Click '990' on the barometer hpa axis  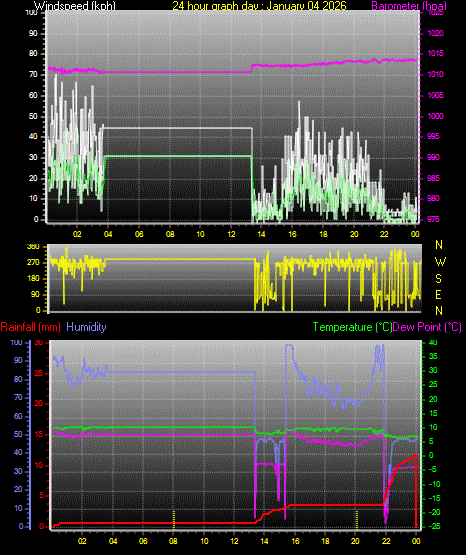tap(433, 158)
